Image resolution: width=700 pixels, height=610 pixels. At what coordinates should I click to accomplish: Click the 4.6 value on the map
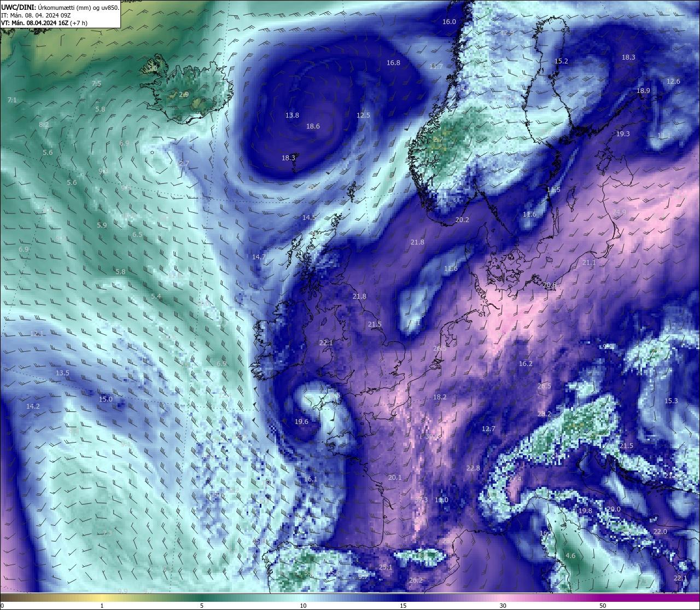point(570,556)
